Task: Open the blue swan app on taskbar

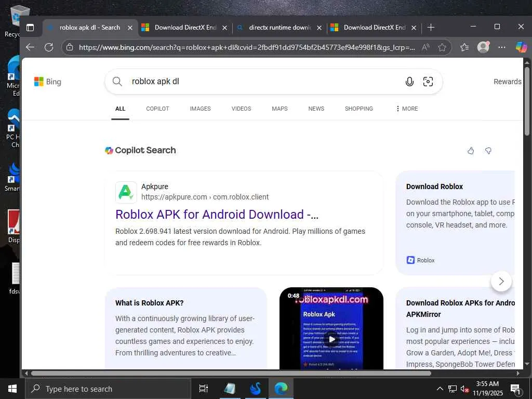Action: [255, 389]
